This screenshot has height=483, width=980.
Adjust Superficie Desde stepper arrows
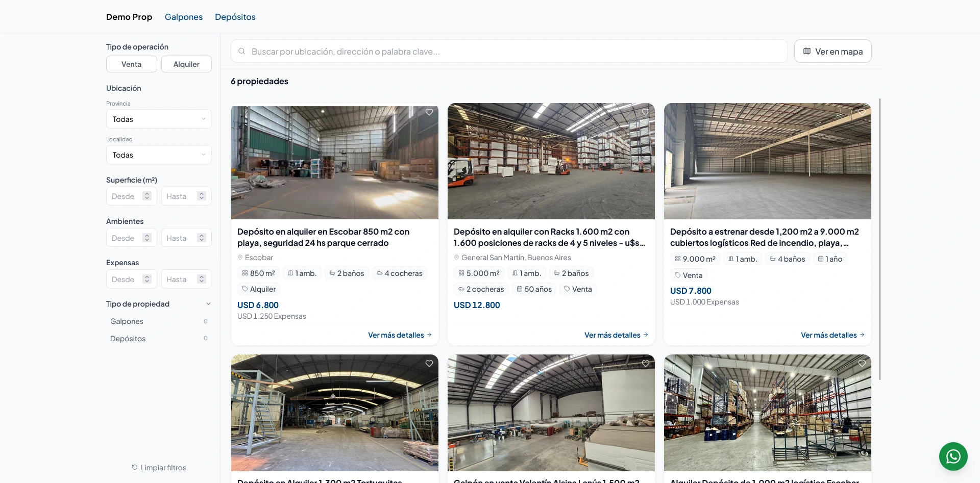pyautogui.click(x=147, y=196)
